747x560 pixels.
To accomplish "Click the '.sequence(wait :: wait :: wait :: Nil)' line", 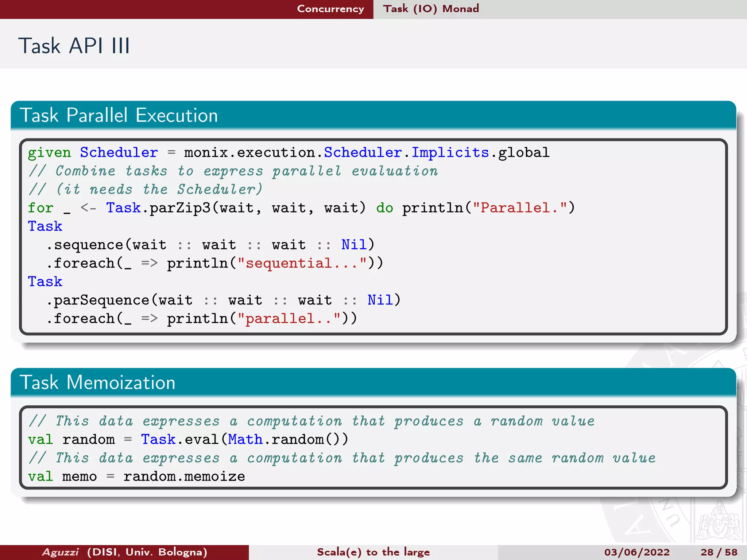I will (x=210, y=245).
